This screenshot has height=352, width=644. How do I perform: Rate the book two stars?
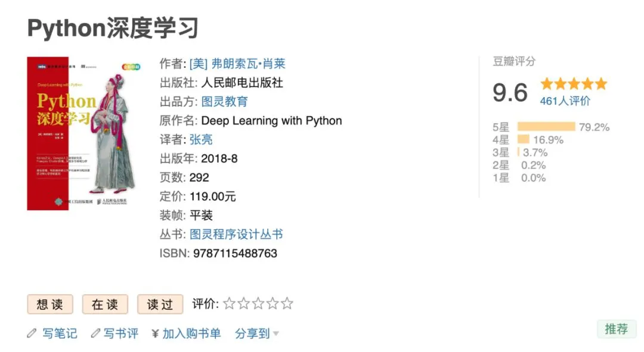point(243,304)
